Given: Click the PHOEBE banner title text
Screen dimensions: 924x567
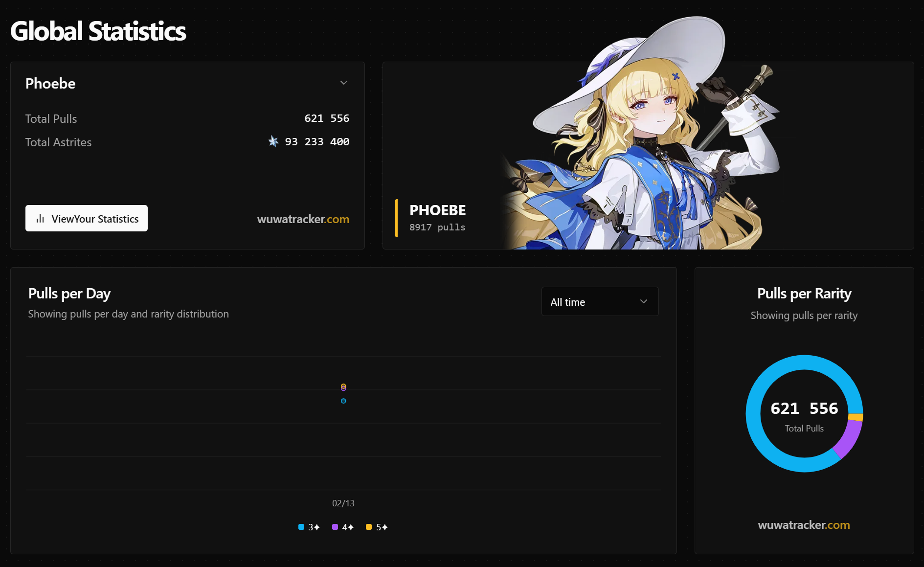Looking at the screenshot, I should 438,210.
